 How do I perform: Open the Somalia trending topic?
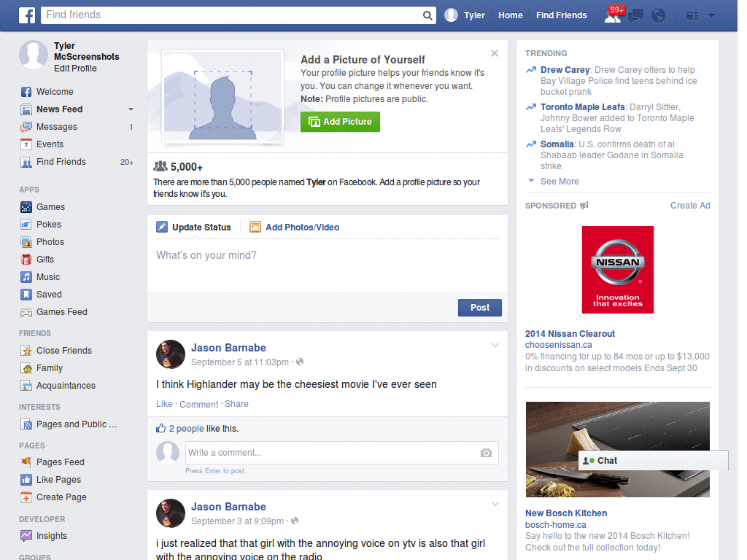(x=557, y=144)
